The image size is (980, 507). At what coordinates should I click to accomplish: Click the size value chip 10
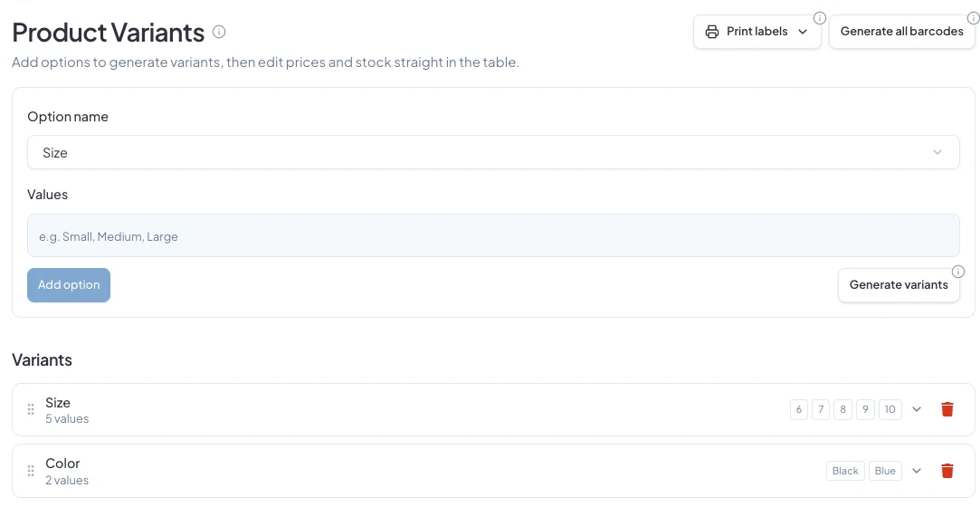[890, 409]
